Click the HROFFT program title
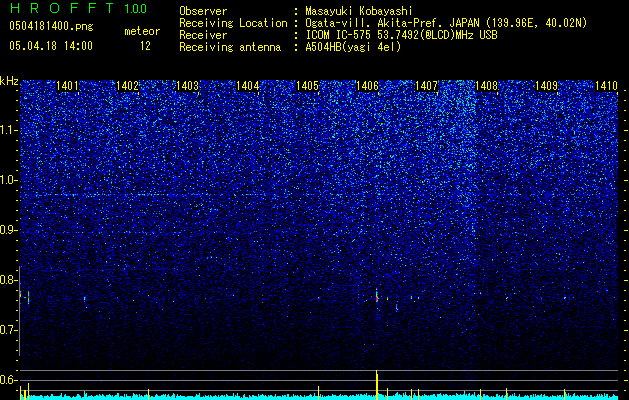629x400 pixels. click(62, 8)
